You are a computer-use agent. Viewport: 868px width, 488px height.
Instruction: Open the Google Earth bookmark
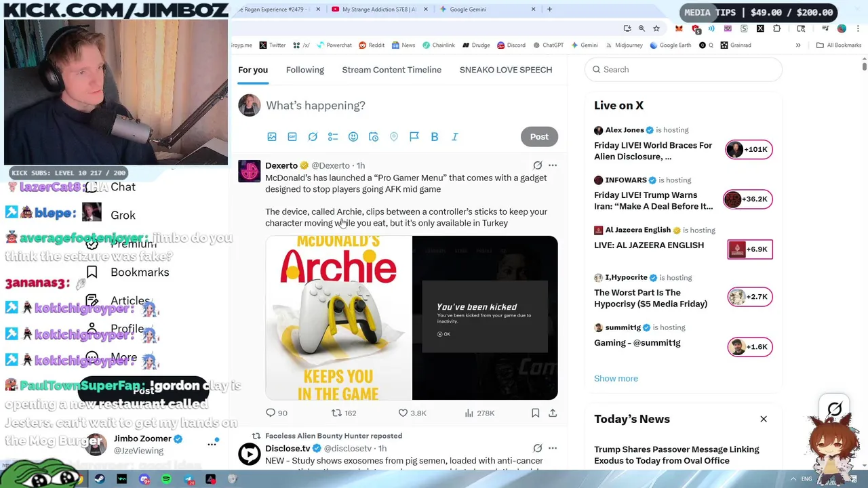[x=670, y=45]
